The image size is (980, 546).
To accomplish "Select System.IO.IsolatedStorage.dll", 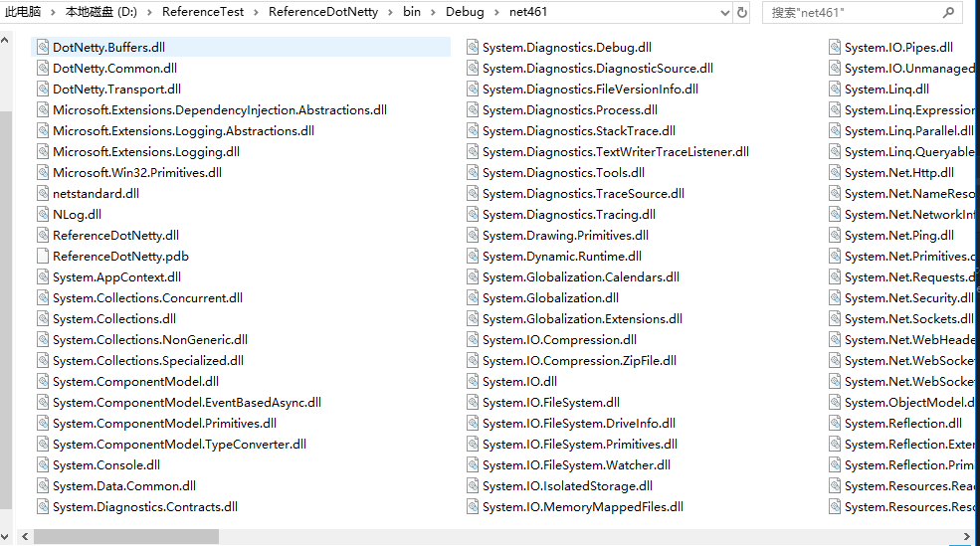I will click(x=567, y=486).
